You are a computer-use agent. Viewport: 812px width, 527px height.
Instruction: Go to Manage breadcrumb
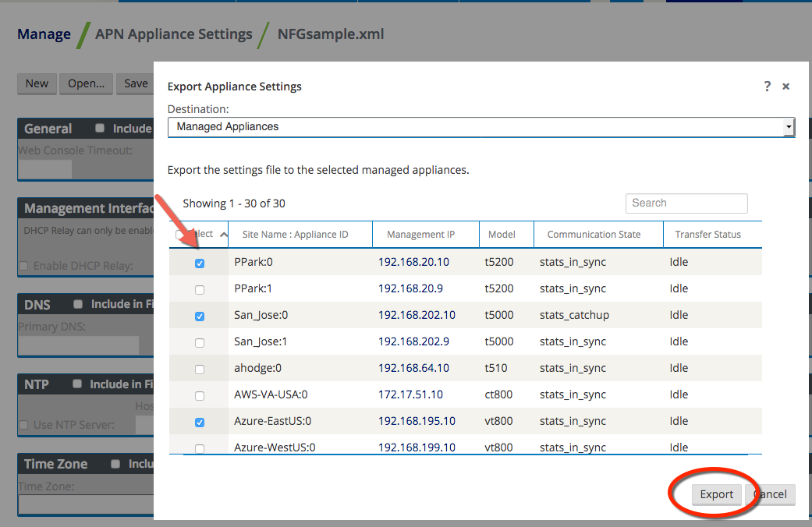pyautogui.click(x=44, y=34)
